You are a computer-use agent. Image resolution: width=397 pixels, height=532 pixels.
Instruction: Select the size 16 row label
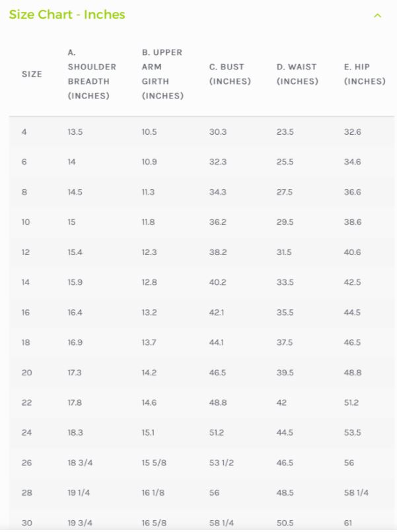[26, 313]
